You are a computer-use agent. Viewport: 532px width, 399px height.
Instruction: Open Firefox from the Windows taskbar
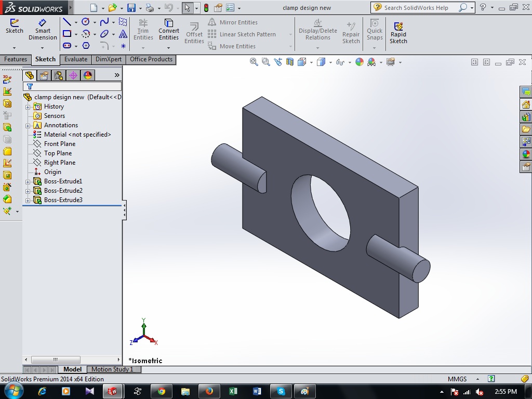click(x=209, y=392)
